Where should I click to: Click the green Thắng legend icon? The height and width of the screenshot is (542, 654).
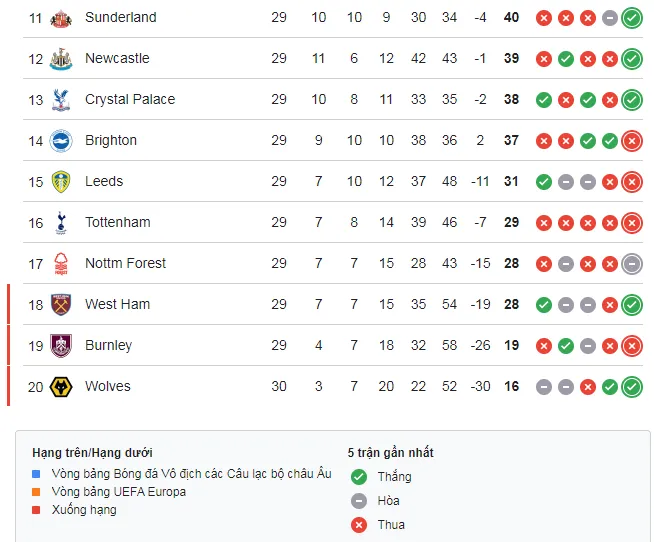359,477
